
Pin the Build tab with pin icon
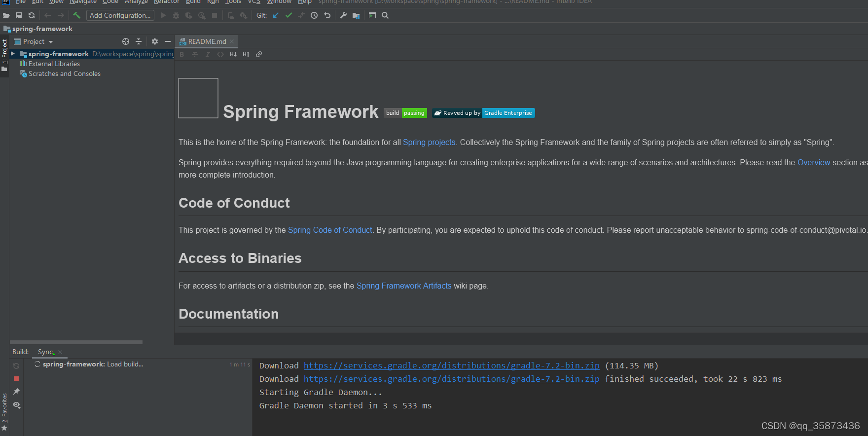pos(16,392)
